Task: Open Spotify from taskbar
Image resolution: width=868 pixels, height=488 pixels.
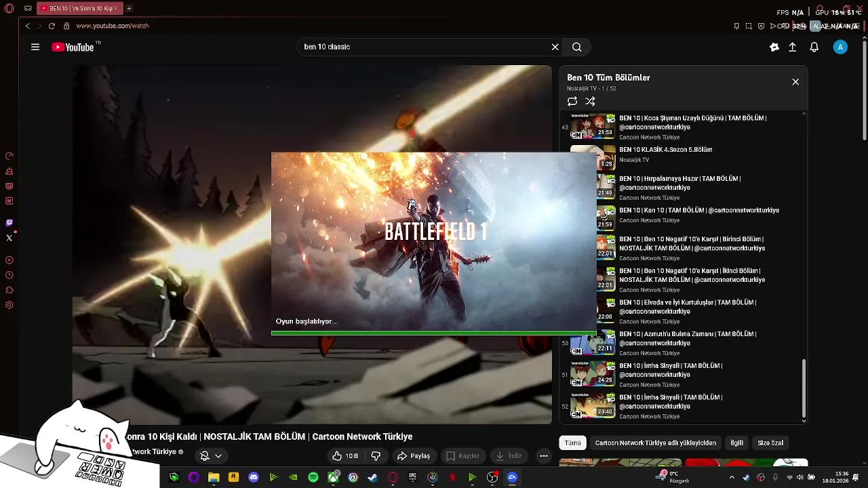Action: tap(313, 477)
